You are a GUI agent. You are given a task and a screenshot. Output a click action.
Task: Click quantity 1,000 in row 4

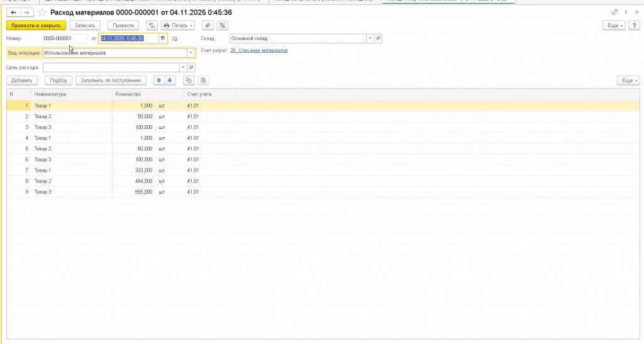coord(146,138)
